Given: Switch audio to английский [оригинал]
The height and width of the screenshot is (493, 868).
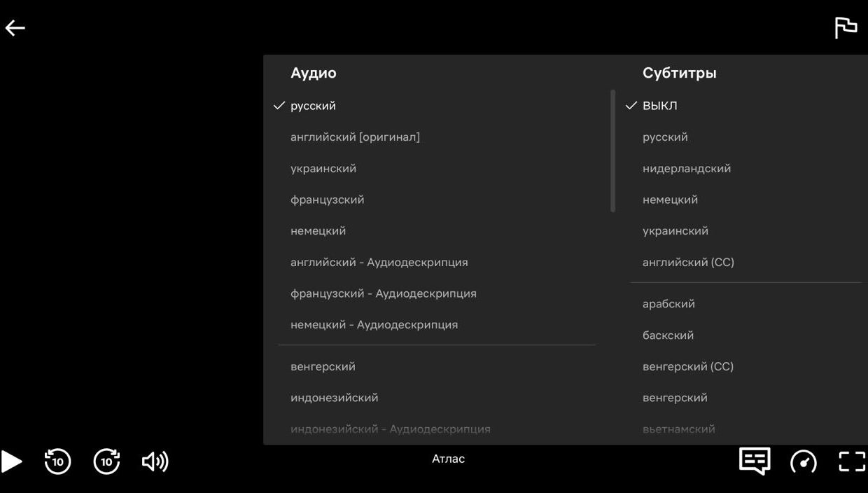Looking at the screenshot, I should click(355, 137).
